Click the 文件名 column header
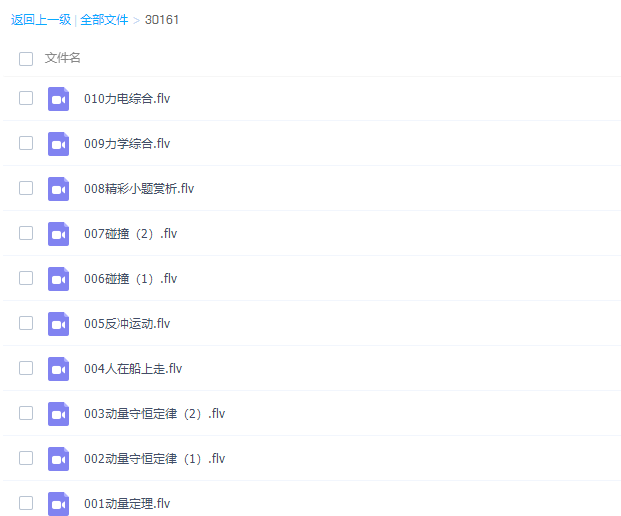This screenshot has height=516, width=621. (x=63, y=59)
